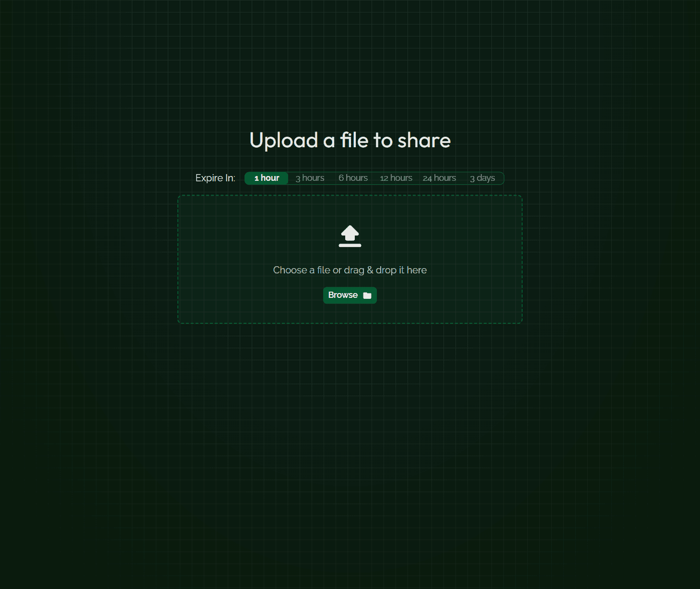Click 'Choose a file or drag & drop it here'
This screenshot has width=700, height=589.
tap(350, 270)
